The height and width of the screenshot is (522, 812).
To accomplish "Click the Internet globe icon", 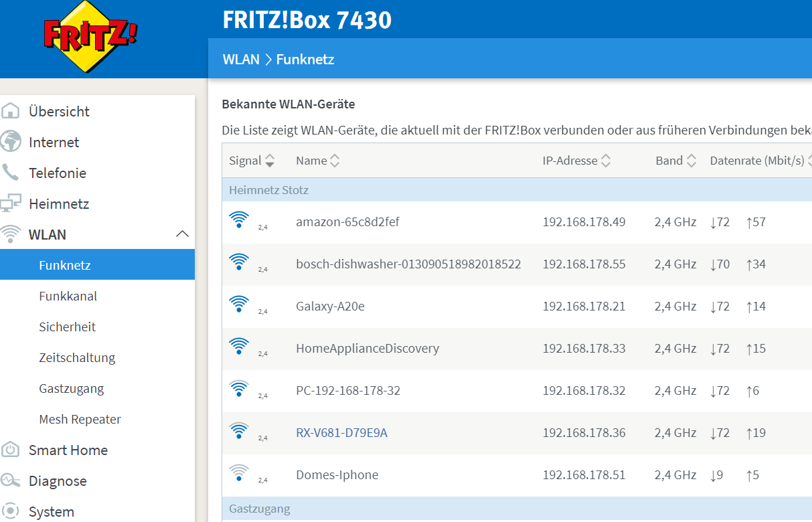I will [11, 142].
